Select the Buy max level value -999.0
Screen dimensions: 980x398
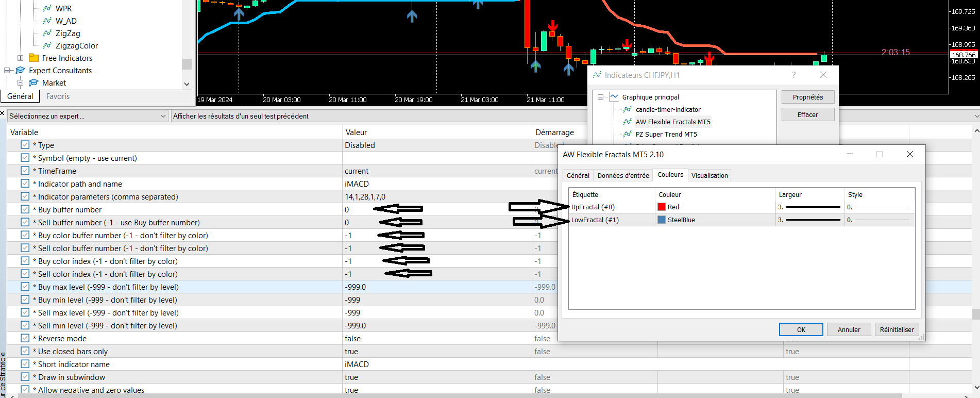click(355, 287)
